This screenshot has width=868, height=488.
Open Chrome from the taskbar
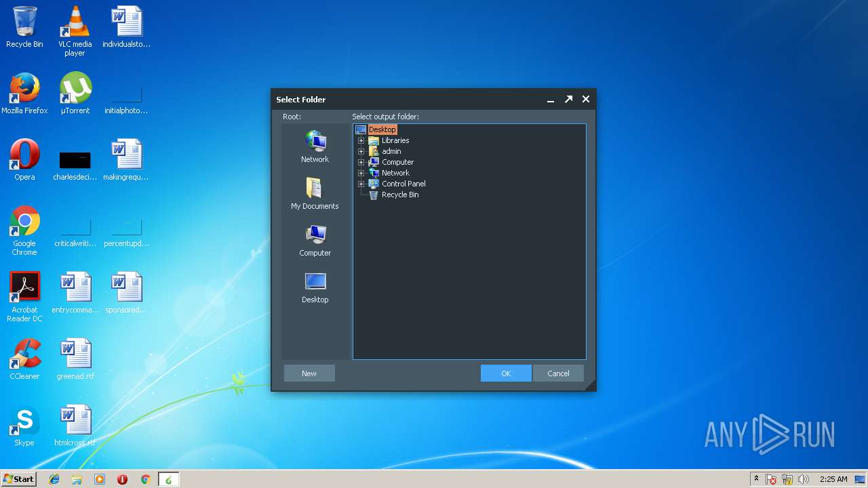tap(145, 479)
